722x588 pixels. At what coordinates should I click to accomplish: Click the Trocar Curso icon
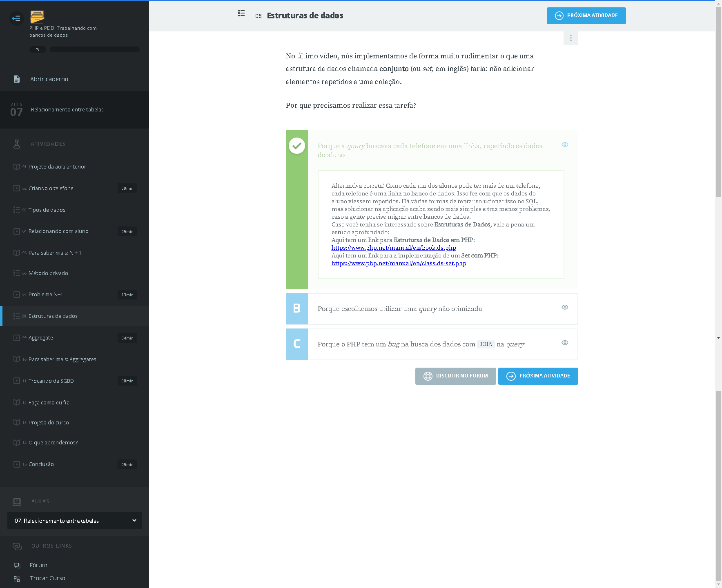pos(17,579)
